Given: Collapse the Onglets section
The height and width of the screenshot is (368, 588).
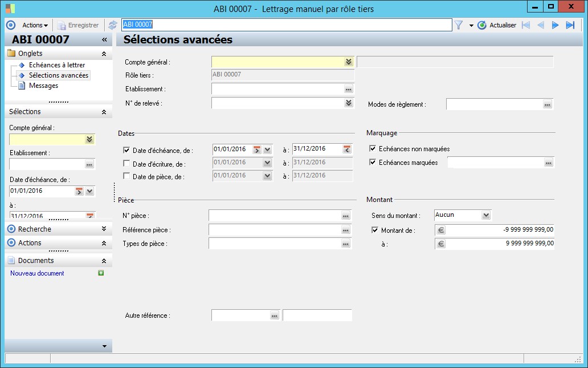Looking at the screenshot, I should [104, 54].
